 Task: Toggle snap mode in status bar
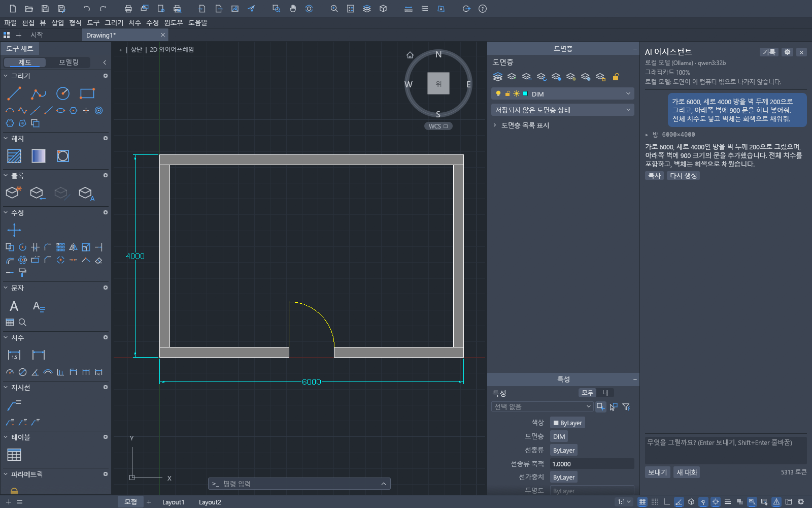655,502
